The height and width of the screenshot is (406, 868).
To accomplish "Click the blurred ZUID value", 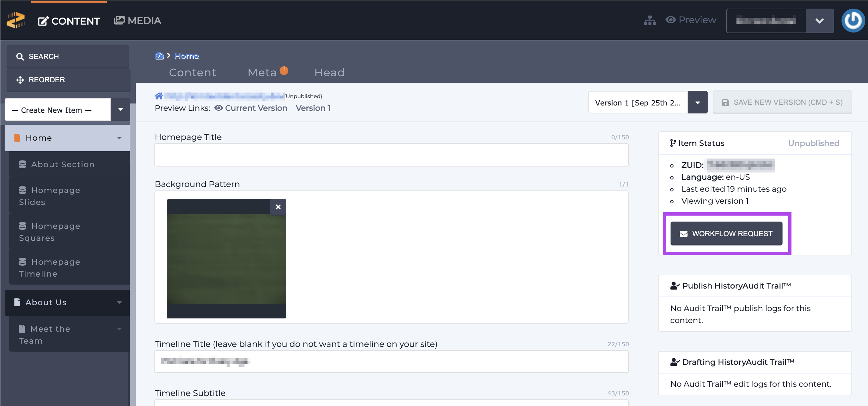I will tap(740, 165).
